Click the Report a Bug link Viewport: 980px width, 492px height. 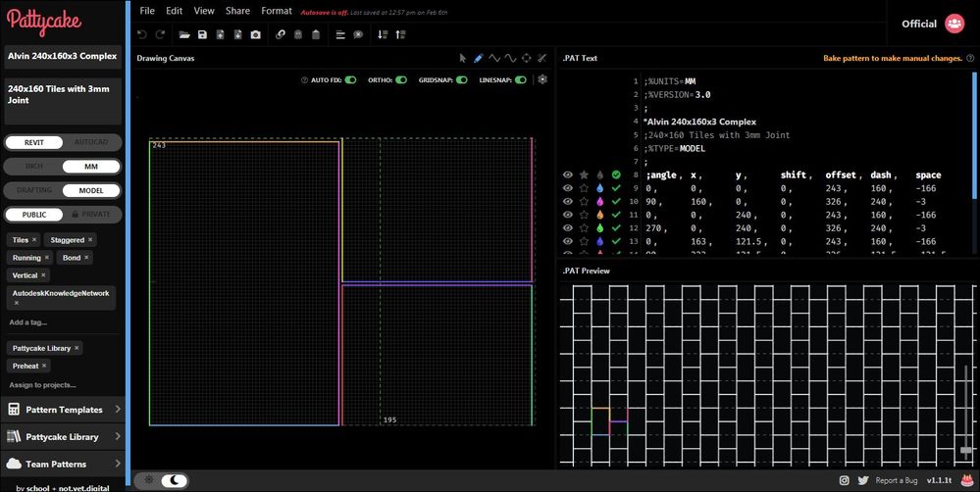[899, 480]
